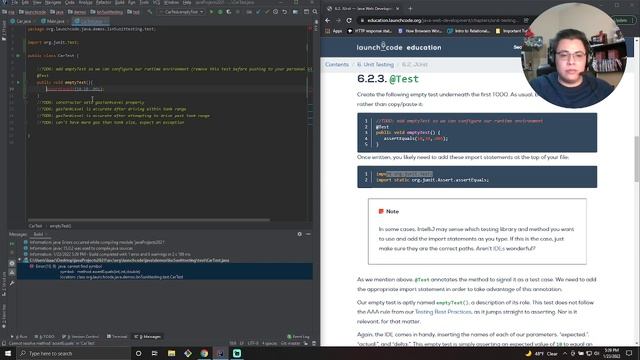Open a new Chrome tab with the plus button
This screenshot has height=360, width=640.
pyautogui.click(x=410, y=8)
